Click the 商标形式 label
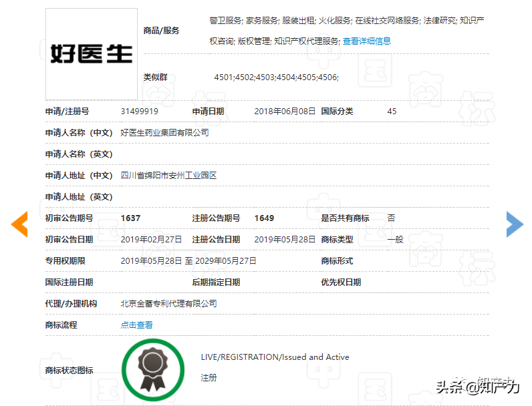Image resolution: width=532 pixels, height=406 pixels. (x=337, y=260)
